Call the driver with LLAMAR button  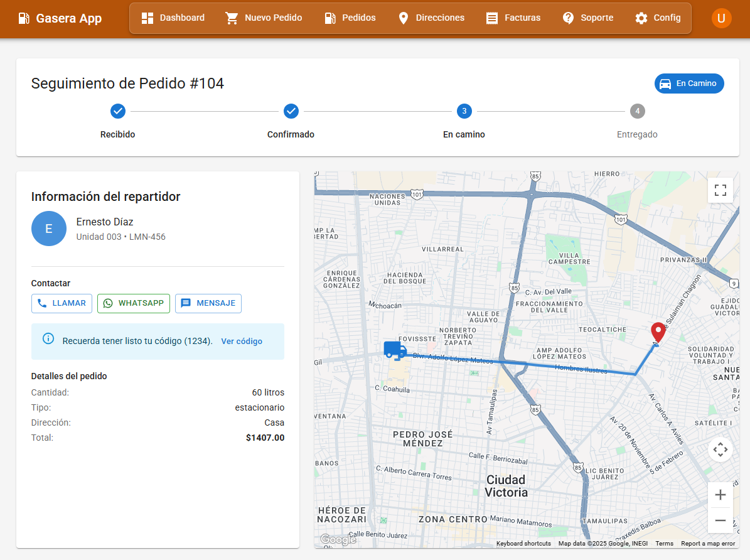click(x=62, y=303)
